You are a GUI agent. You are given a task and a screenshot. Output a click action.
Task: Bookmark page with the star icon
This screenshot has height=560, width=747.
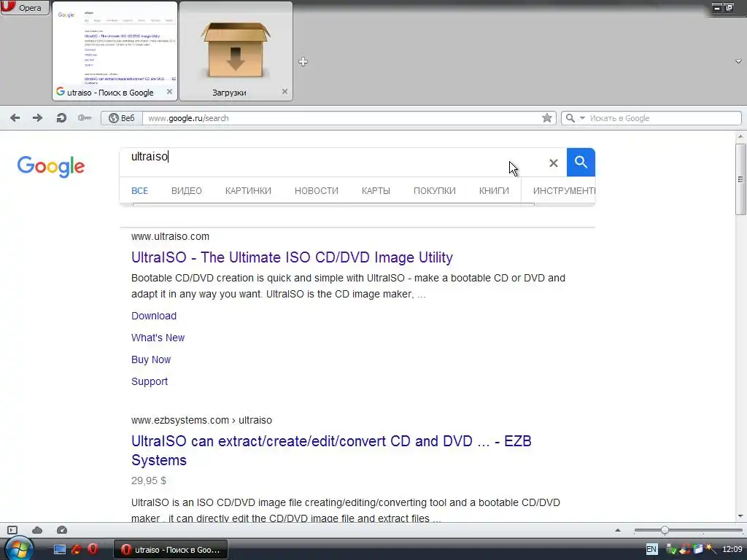(x=547, y=118)
